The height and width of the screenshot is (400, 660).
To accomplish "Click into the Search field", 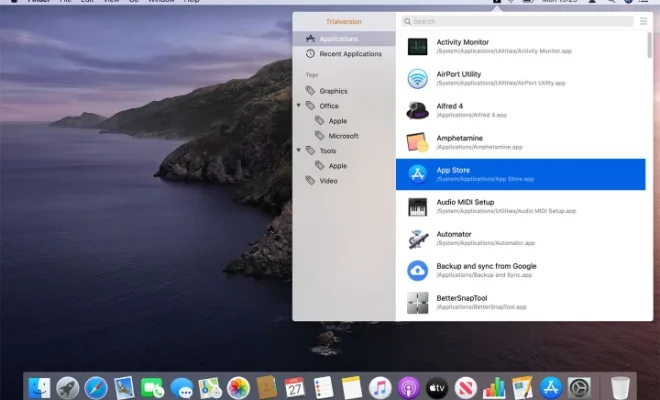I will point(517,21).
